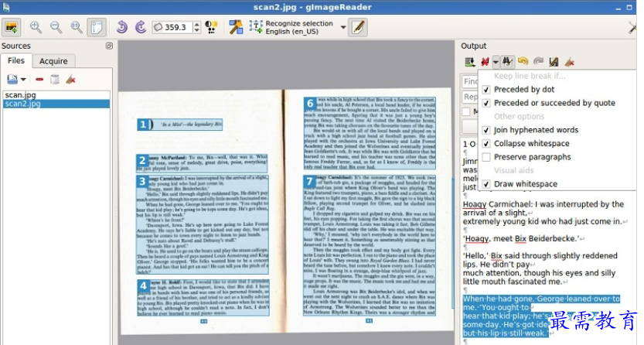Enable Preserve paragraphs checkbox
This screenshot has width=644, height=345.
coord(486,157)
